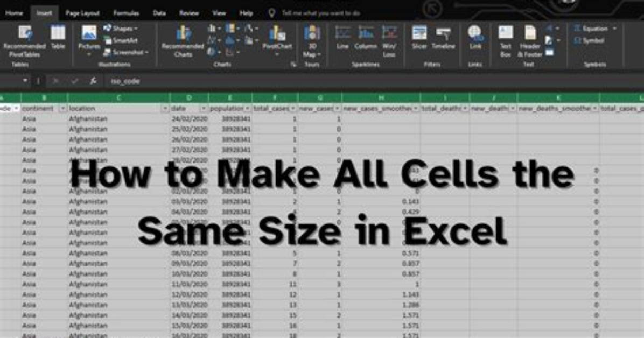Insert a Slicer filter

[x=419, y=37]
